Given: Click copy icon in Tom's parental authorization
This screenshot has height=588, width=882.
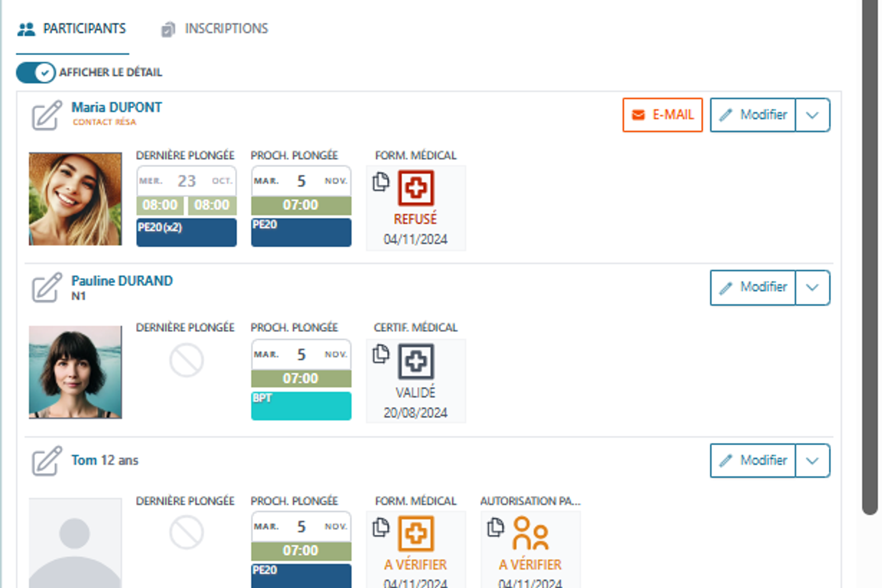Looking at the screenshot, I should [x=496, y=527].
